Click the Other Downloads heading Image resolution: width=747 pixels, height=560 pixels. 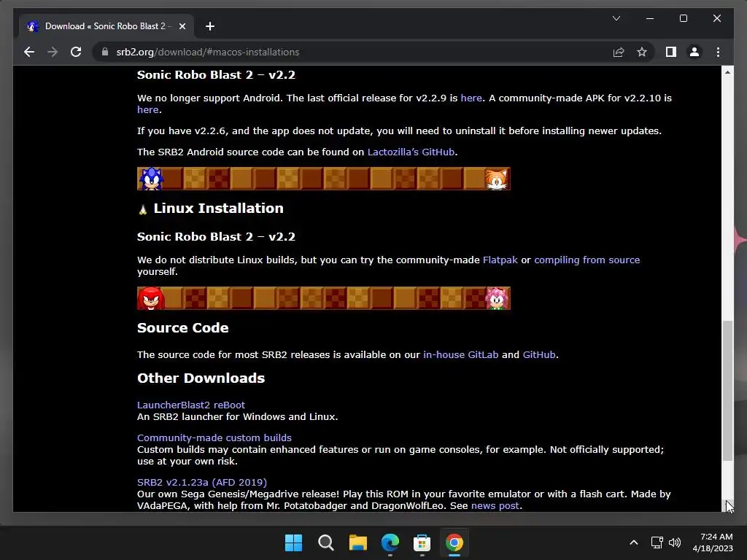pos(201,378)
